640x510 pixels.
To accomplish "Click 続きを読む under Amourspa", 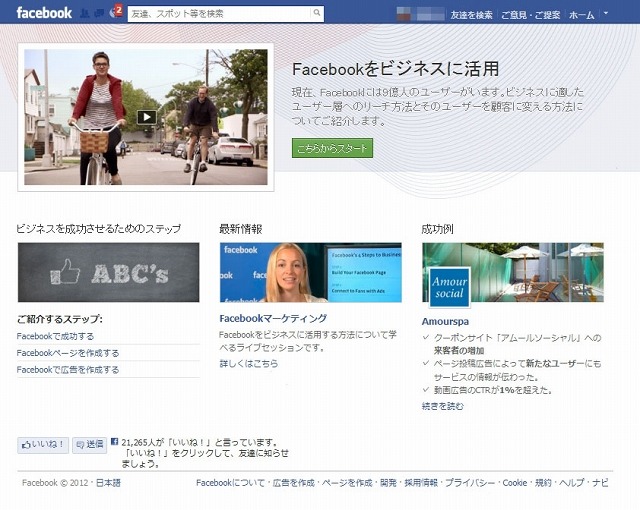I will coord(443,406).
